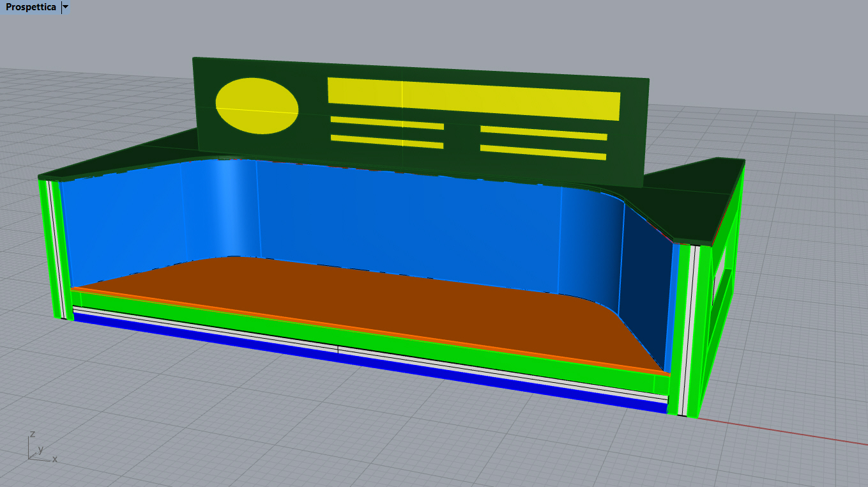Select the dark blue base strip under the model
This screenshot has height=487, width=868.
coord(370,362)
